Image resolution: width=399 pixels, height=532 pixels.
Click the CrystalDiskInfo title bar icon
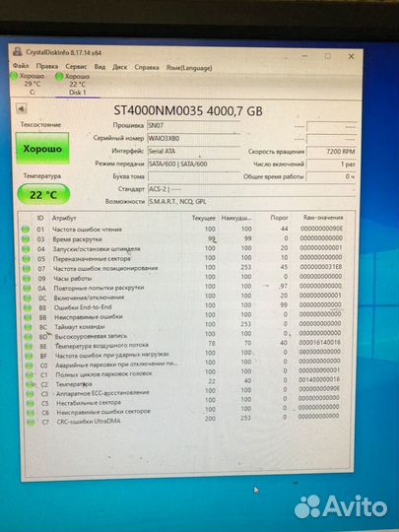click(17, 51)
